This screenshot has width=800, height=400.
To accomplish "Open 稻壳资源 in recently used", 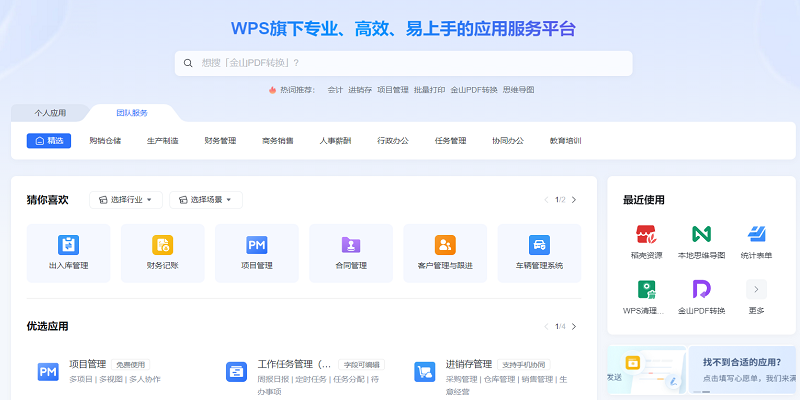I will coord(645,234).
